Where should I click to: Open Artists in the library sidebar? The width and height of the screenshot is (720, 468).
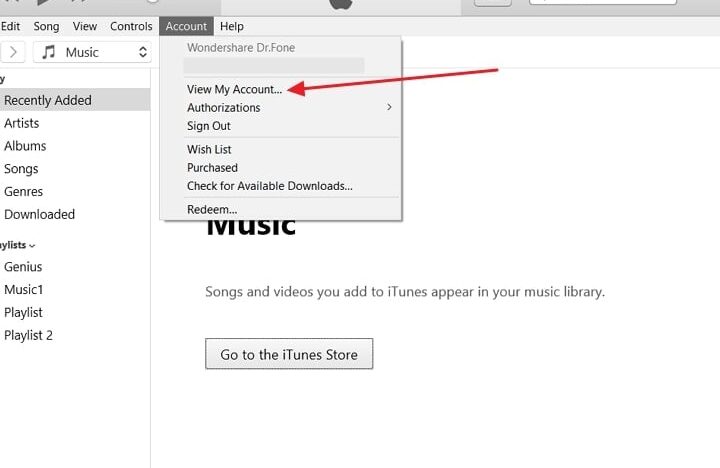pyautogui.click(x=74, y=123)
